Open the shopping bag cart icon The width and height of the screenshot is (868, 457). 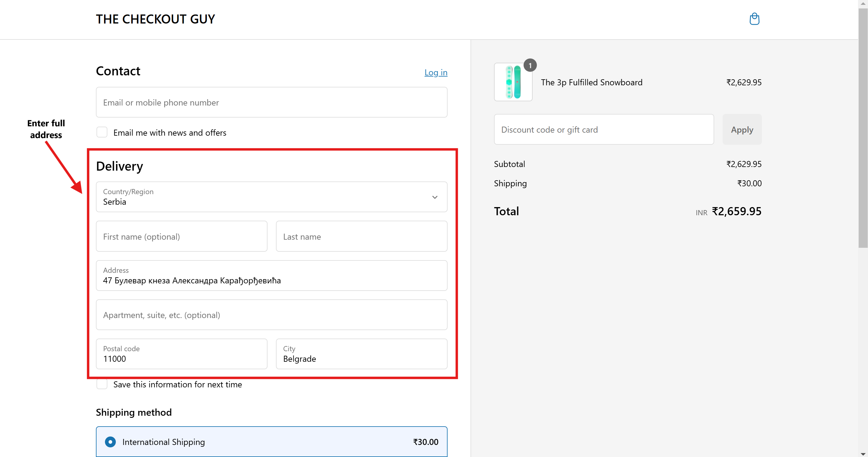click(x=754, y=19)
